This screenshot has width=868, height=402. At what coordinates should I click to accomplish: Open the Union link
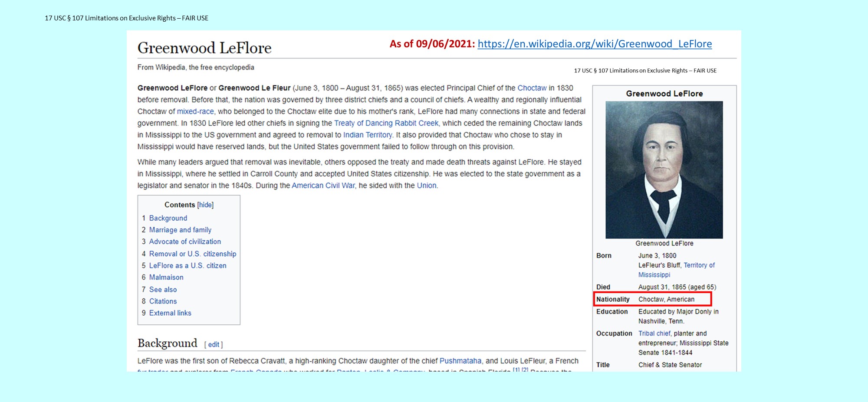tap(426, 186)
